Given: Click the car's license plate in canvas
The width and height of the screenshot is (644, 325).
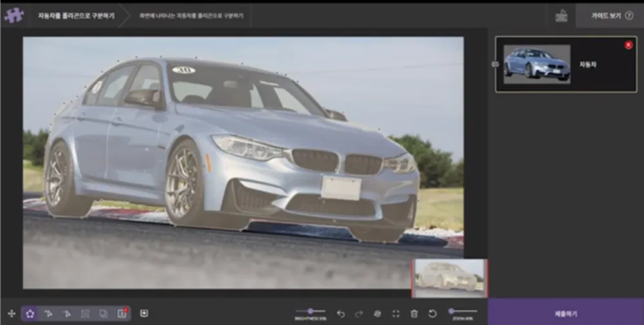Looking at the screenshot, I should click(x=341, y=188).
